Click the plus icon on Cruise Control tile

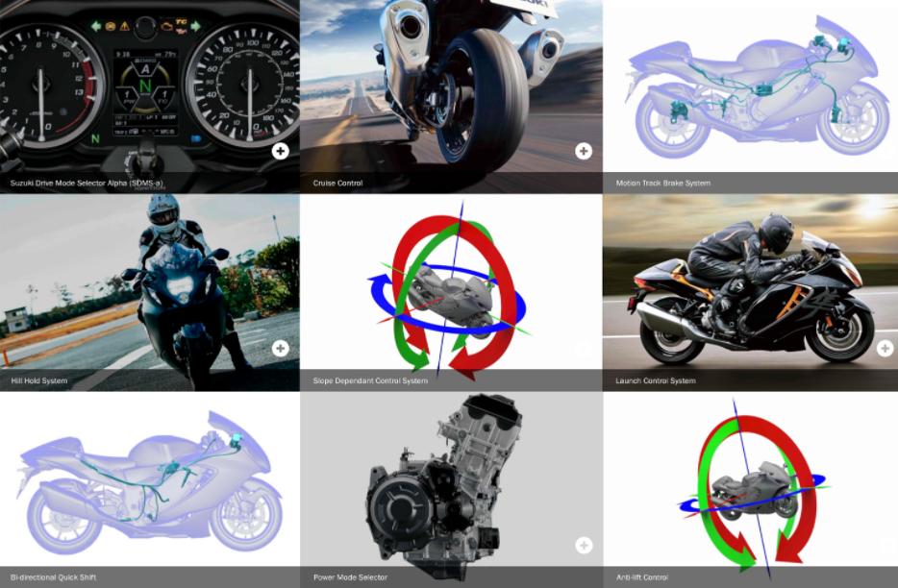click(584, 151)
